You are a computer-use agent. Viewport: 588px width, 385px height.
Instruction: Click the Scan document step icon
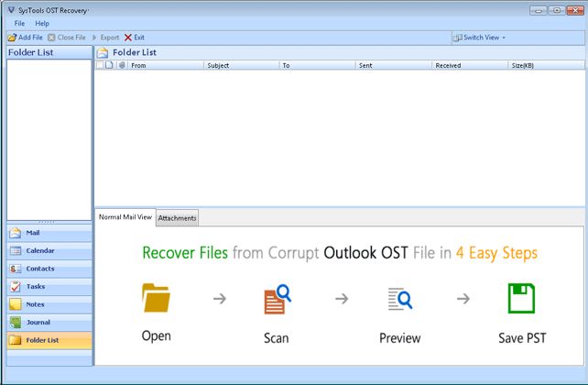(278, 299)
